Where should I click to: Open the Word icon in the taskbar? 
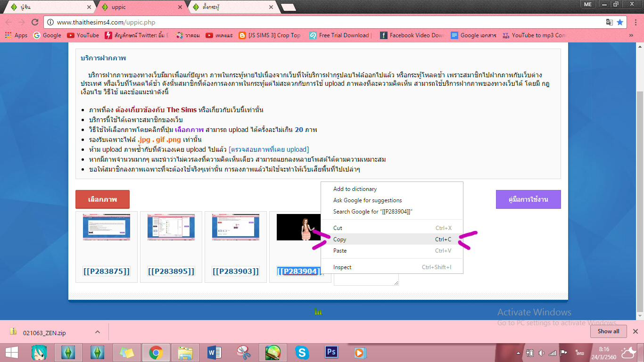click(x=215, y=352)
